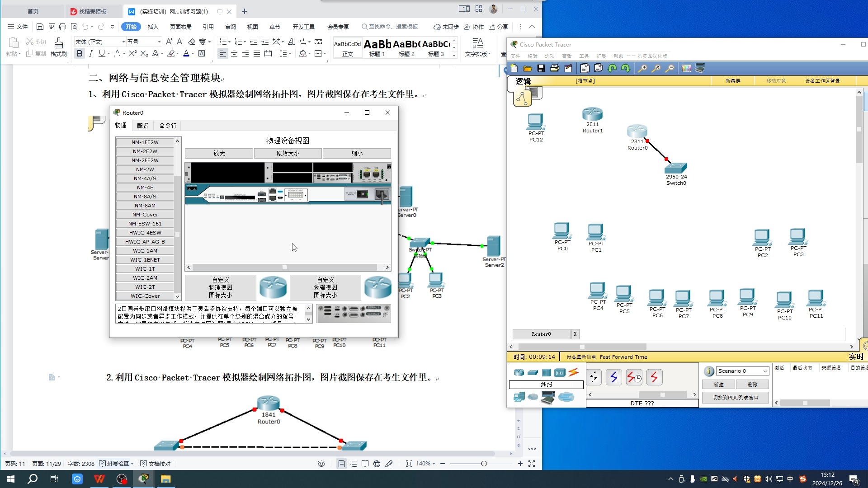Select the WIC-2T module in list

145,287
